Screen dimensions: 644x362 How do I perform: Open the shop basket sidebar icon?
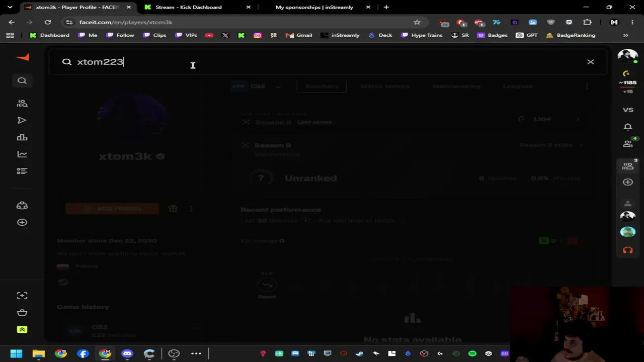(x=22, y=313)
